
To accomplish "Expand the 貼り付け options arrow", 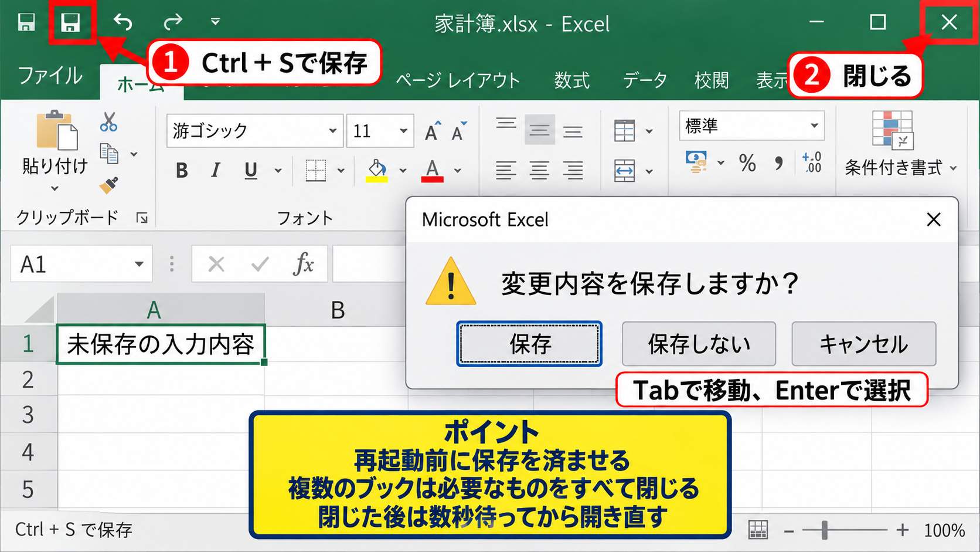I will tap(55, 188).
